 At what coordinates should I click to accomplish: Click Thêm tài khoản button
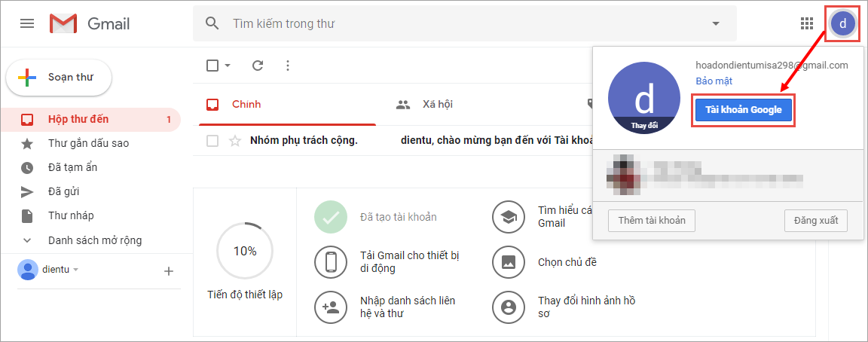[652, 220]
